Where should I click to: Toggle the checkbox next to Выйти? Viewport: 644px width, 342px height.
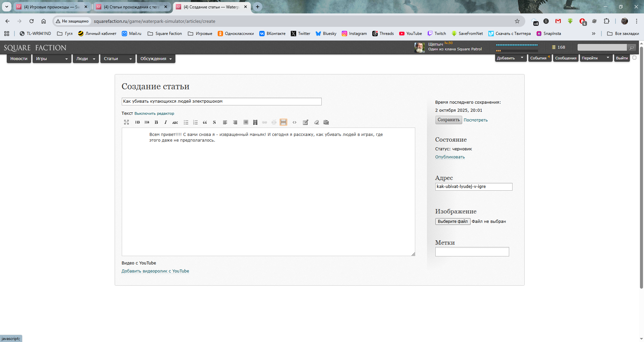(x=634, y=58)
